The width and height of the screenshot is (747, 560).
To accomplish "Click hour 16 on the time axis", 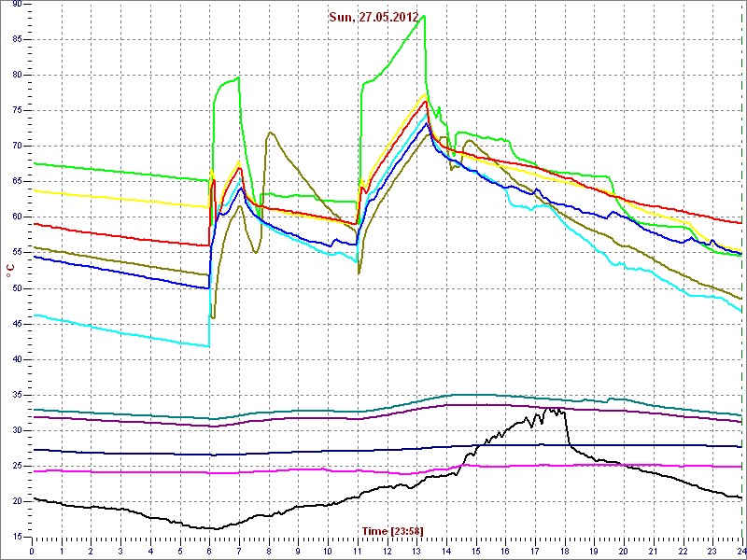I will click(x=505, y=552).
